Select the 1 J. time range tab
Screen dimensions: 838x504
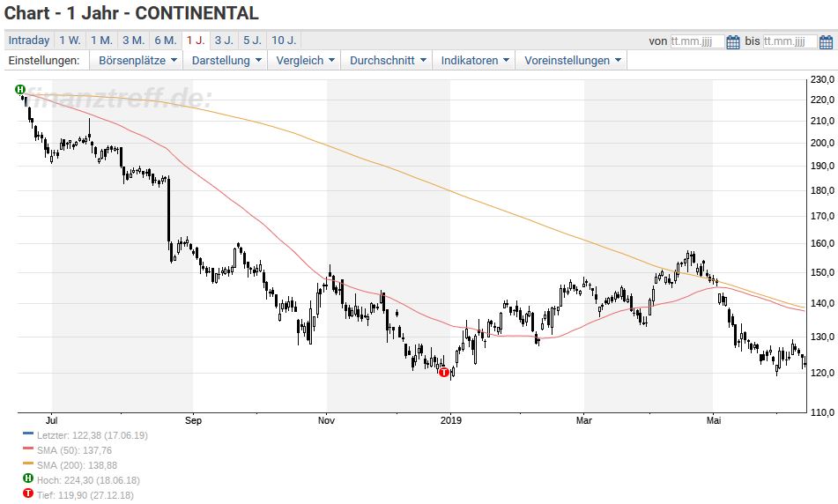tap(196, 41)
